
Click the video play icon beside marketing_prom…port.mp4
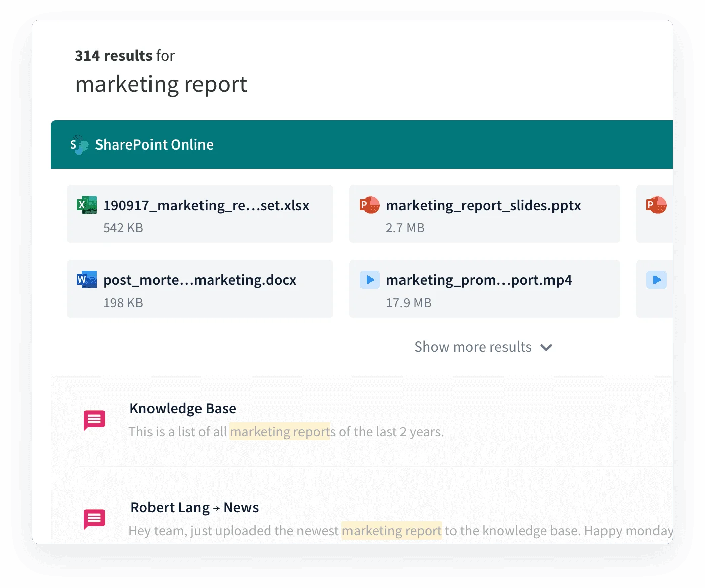[x=370, y=279]
